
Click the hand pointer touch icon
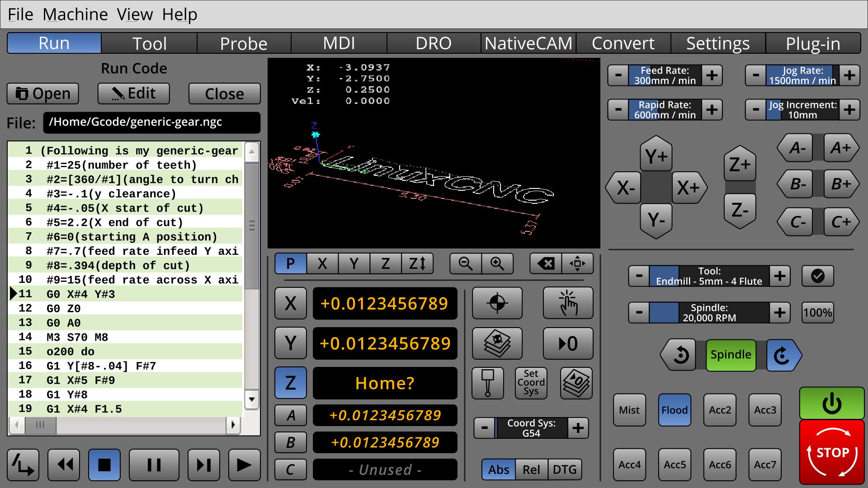tap(568, 303)
